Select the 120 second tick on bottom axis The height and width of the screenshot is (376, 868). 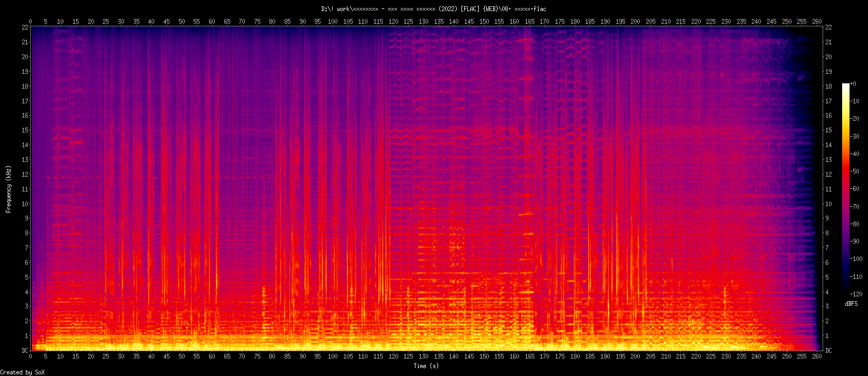(x=393, y=356)
